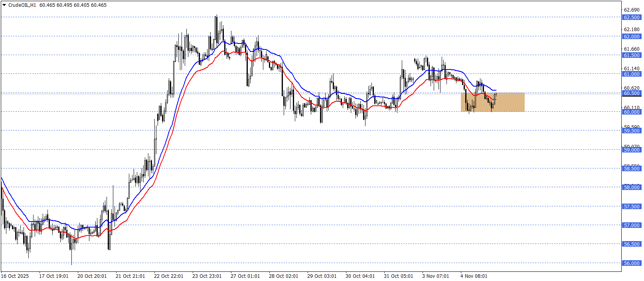This screenshot has height=281, width=644.
Task: Click the triangle arrow beside CrudeOIL,H1
Action: [x=4, y=5]
